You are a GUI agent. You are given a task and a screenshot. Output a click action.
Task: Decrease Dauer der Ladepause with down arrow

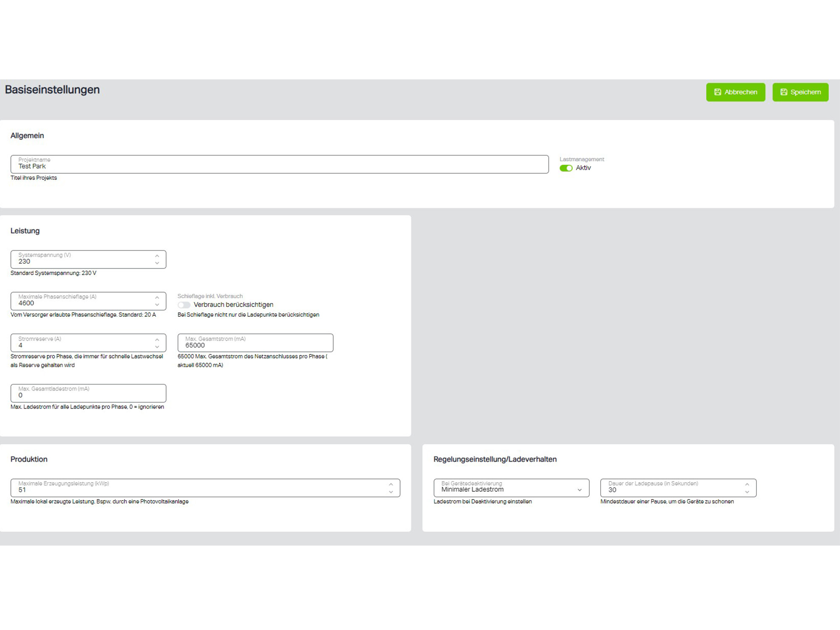pyautogui.click(x=747, y=492)
